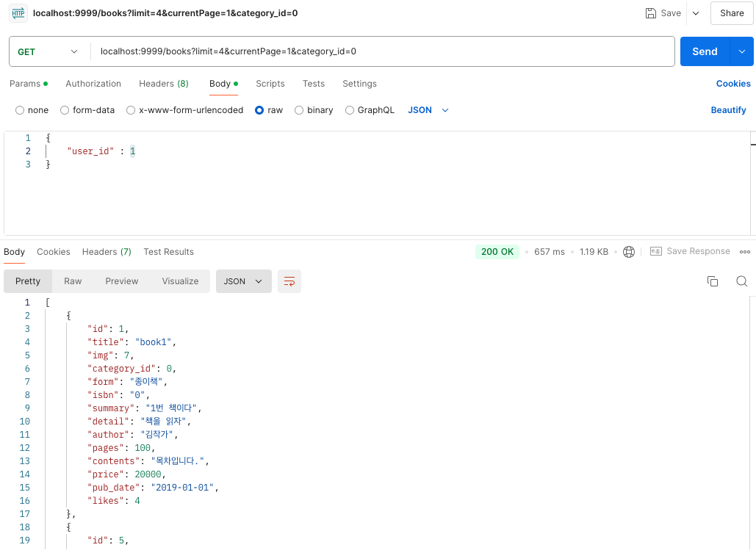Switch response view to Pretty
The height and width of the screenshot is (553, 756).
[27, 281]
